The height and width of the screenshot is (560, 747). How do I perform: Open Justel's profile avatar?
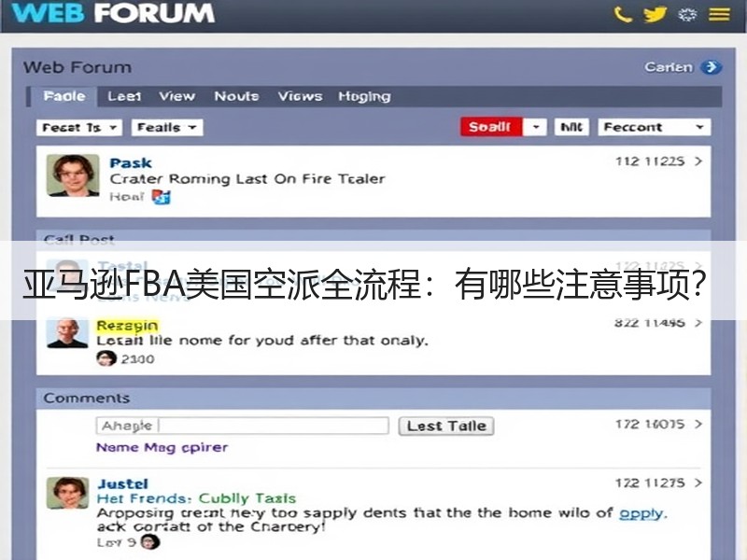coord(67,493)
